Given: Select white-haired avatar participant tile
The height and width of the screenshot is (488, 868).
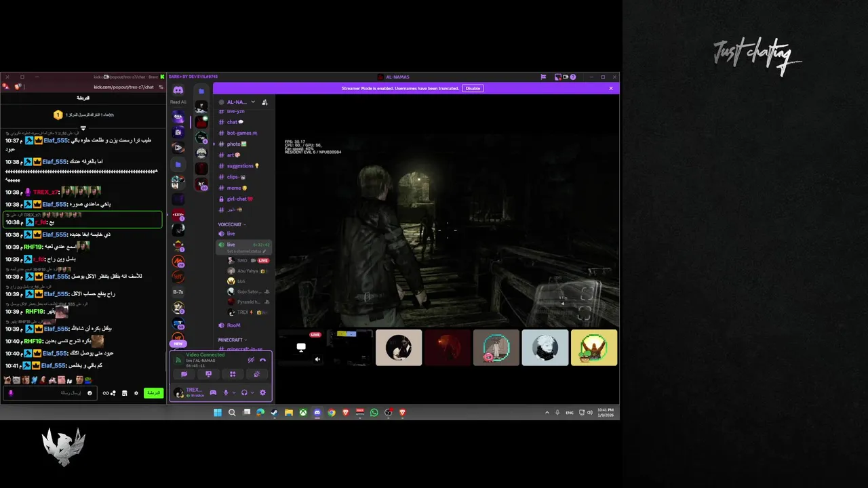Looking at the screenshot, I should pos(545,347).
